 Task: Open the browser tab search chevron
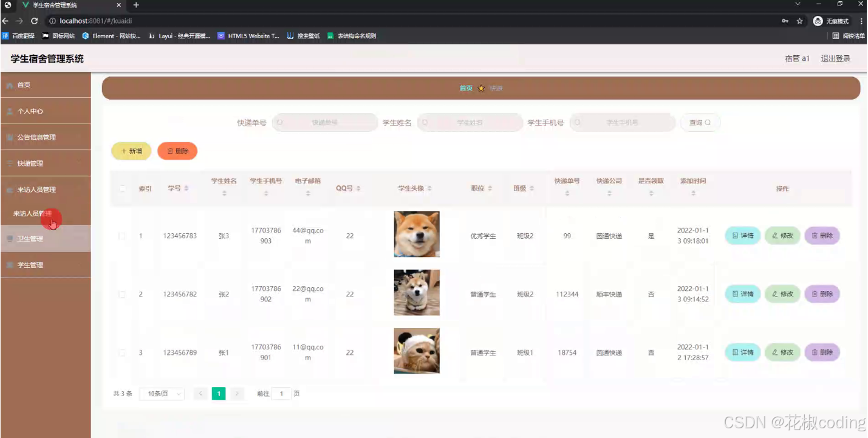(x=798, y=4)
